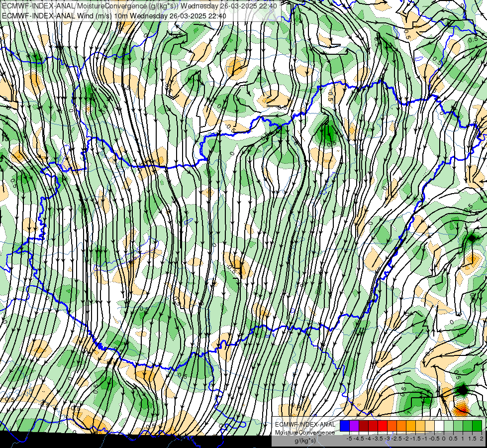Image resolution: width=487 pixels, height=448 pixels.
Task: Click the 'Wind (m/s) 10m' title line
Action: tap(114, 16)
